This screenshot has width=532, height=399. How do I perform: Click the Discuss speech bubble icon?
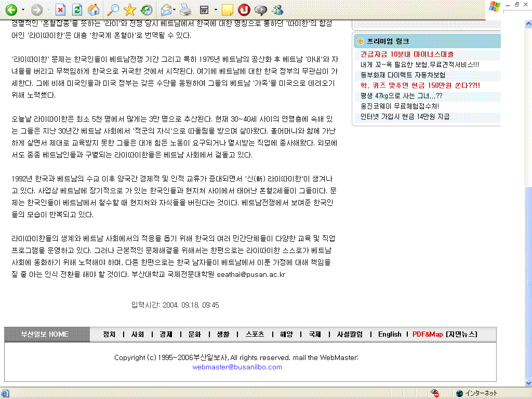[x=261, y=9]
